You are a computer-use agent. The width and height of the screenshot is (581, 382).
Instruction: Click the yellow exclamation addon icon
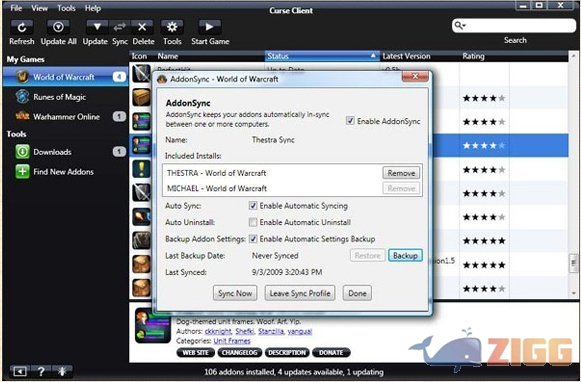tap(142, 169)
